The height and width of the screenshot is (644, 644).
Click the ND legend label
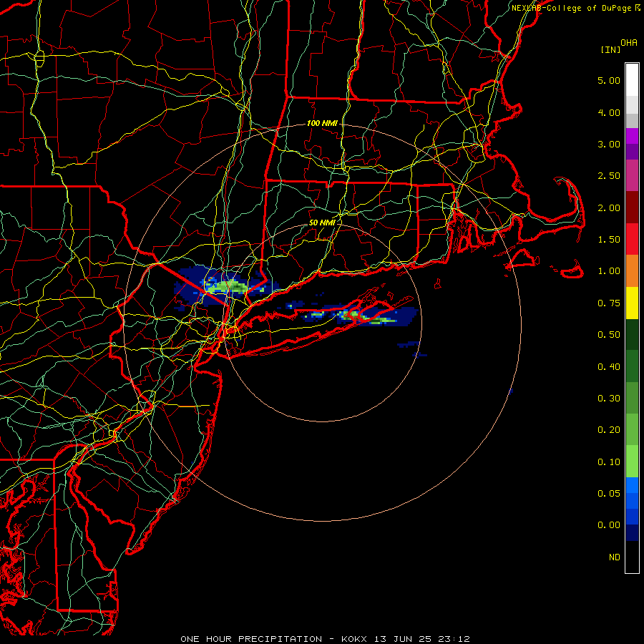615,557
